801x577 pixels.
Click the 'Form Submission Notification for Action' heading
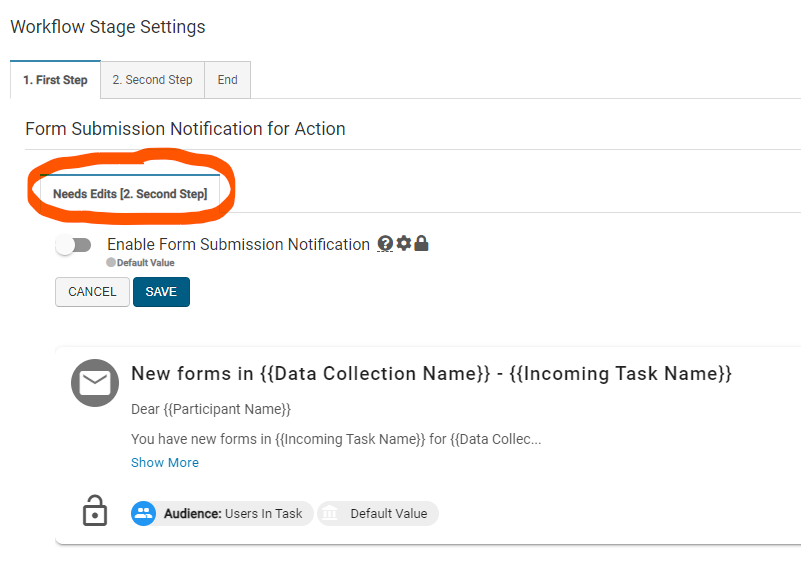click(x=185, y=129)
